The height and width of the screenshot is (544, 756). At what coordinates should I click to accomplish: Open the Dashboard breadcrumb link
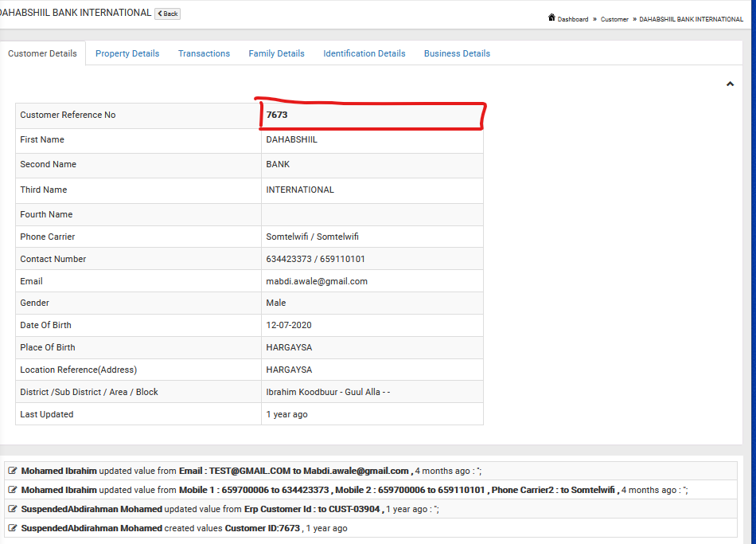pyautogui.click(x=573, y=19)
